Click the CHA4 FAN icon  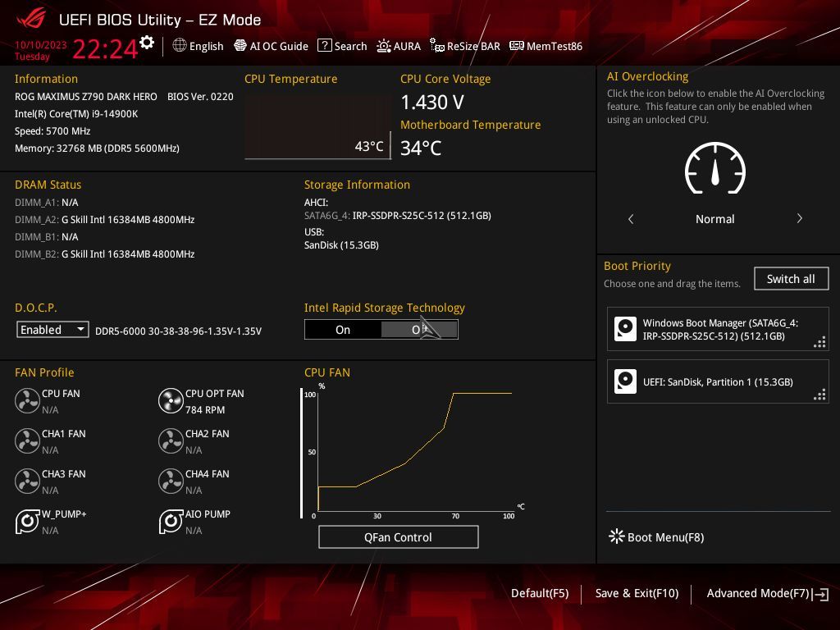click(171, 481)
